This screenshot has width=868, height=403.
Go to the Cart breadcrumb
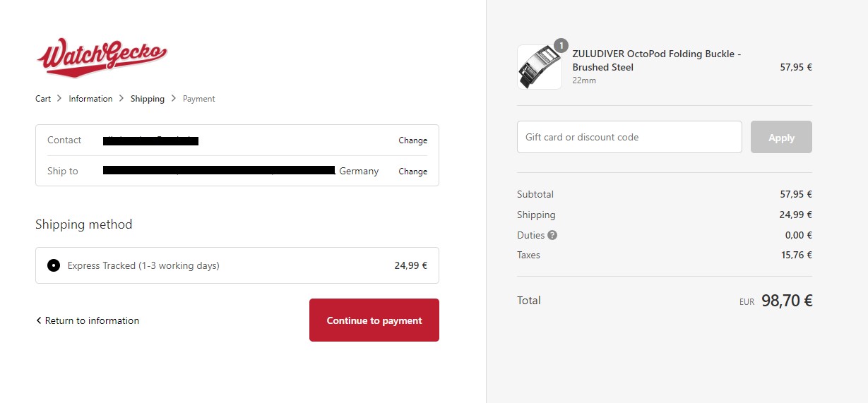[43, 99]
